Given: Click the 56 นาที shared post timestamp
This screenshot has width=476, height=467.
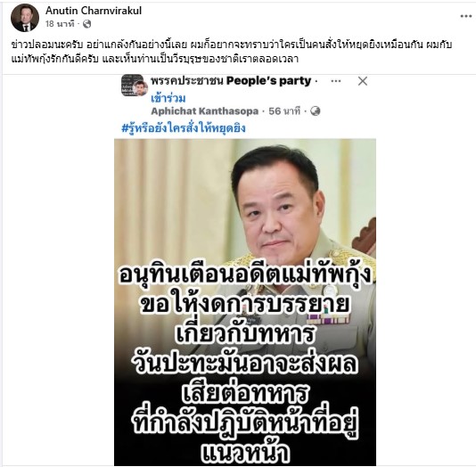Looking at the screenshot, I should coord(284,111).
